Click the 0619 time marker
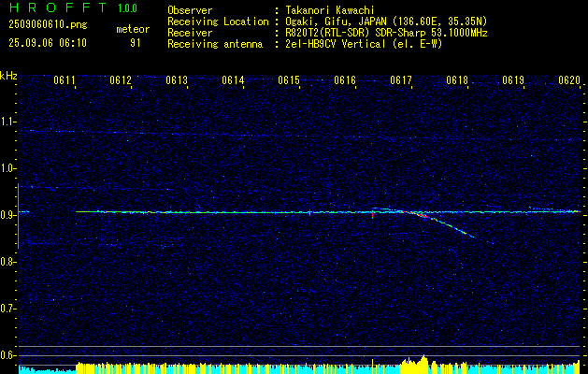Image resolution: width=588 pixels, height=374 pixels. coord(513,80)
